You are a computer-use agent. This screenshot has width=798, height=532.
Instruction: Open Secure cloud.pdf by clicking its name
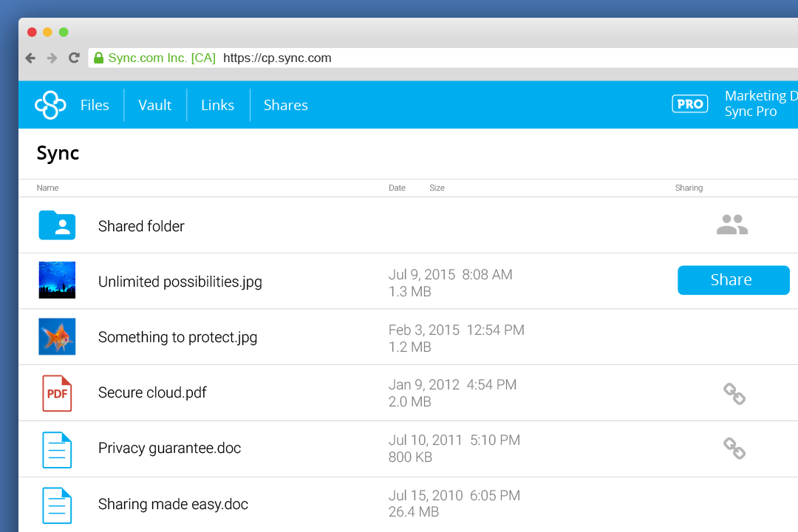tap(152, 392)
